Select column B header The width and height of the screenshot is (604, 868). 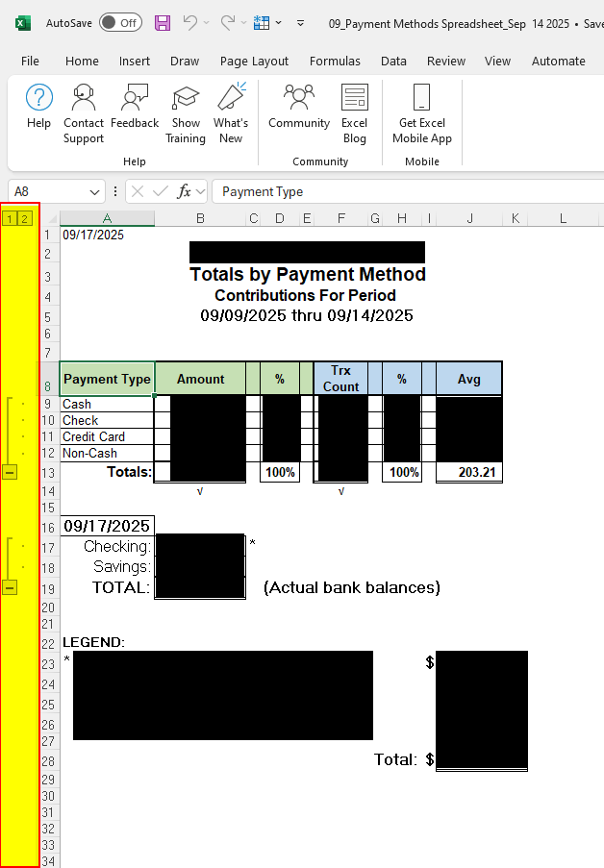tap(201, 218)
